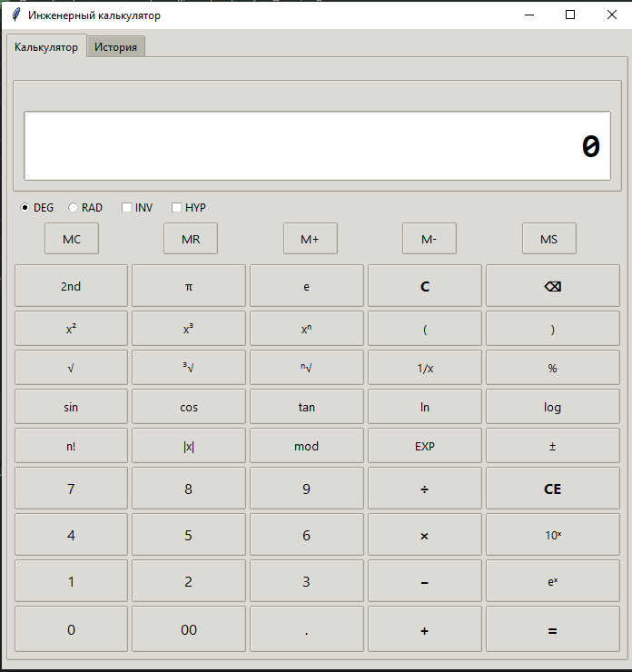Viewport: 632px width, 672px height.
Task: Enable the HYP checkbox
Action: [177, 208]
